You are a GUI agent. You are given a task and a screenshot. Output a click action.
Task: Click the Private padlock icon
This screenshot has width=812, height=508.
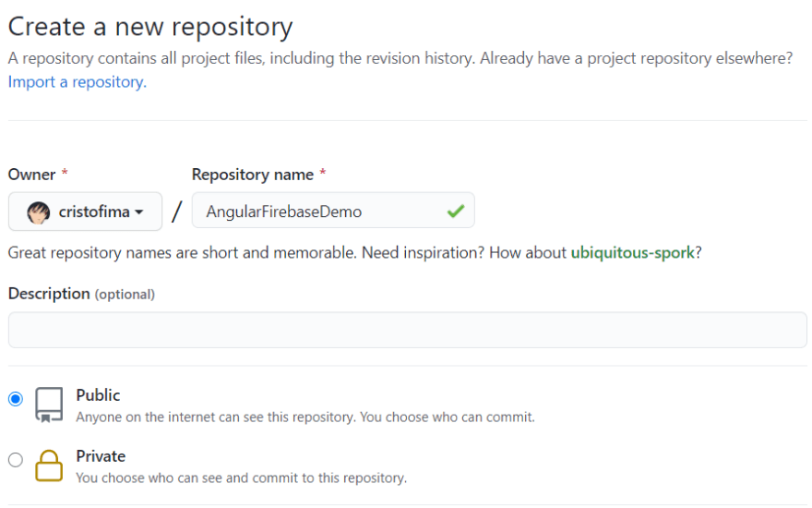point(49,466)
